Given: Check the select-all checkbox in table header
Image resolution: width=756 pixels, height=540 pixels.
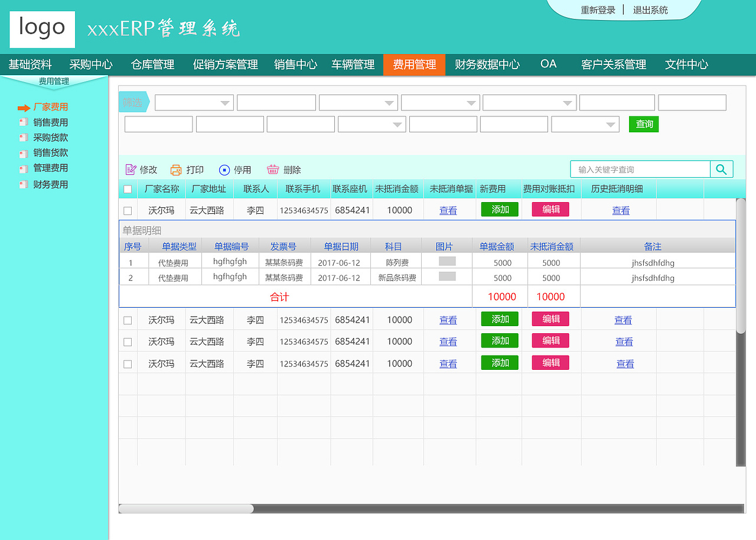Looking at the screenshot, I should [x=128, y=188].
